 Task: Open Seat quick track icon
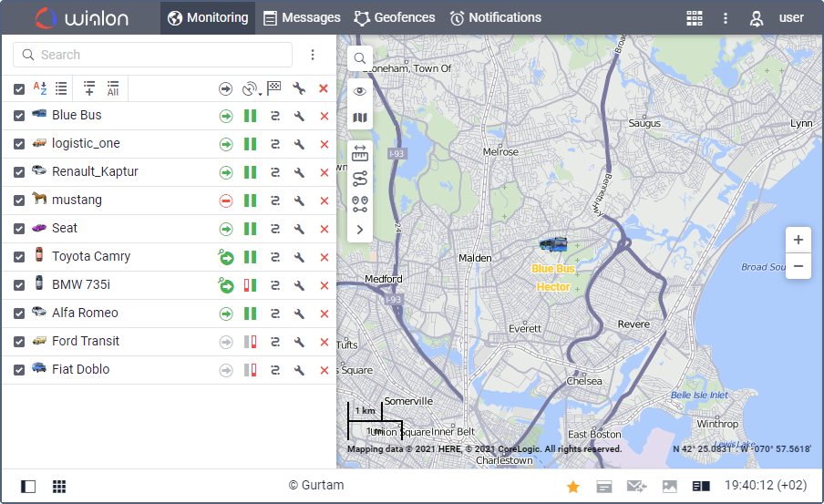click(x=275, y=229)
